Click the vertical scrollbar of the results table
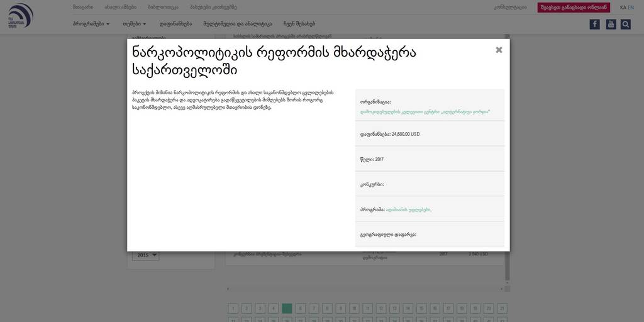Screen dimensions: 644x322 click(507, 160)
